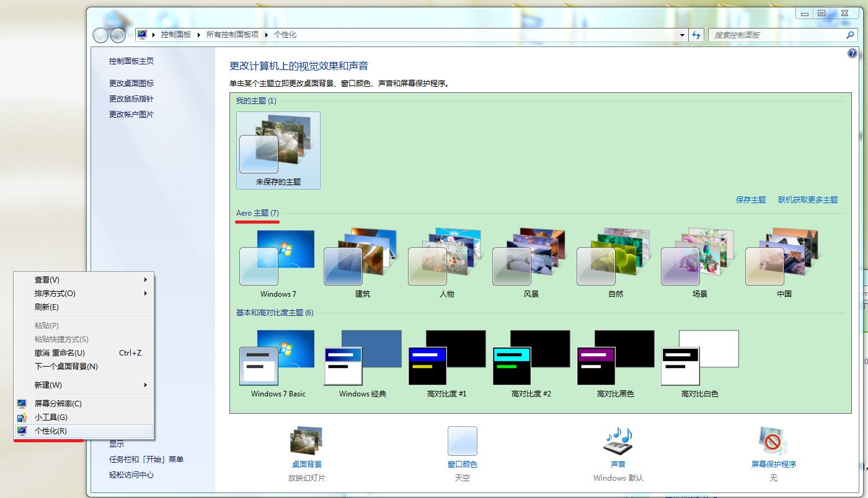Select the 高对比度 #2 theme

[531, 364]
